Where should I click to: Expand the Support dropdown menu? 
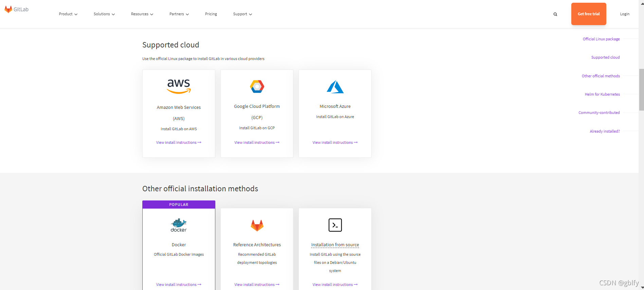click(x=243, y=14)
